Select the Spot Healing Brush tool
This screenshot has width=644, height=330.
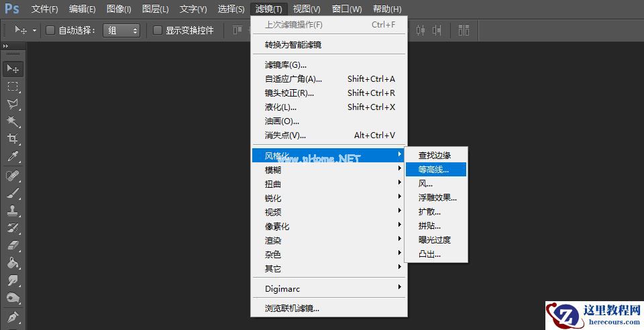point(13,176)
